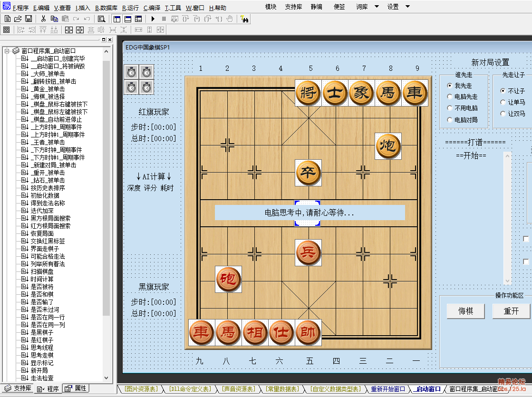Click the Find magnifier toolbar icon

101,19
